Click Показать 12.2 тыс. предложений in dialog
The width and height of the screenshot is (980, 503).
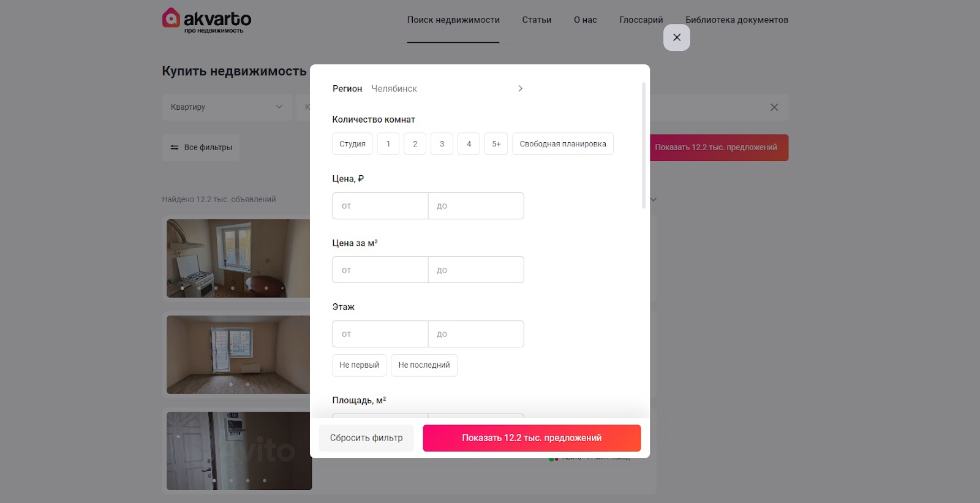click(x=532, y=438)
